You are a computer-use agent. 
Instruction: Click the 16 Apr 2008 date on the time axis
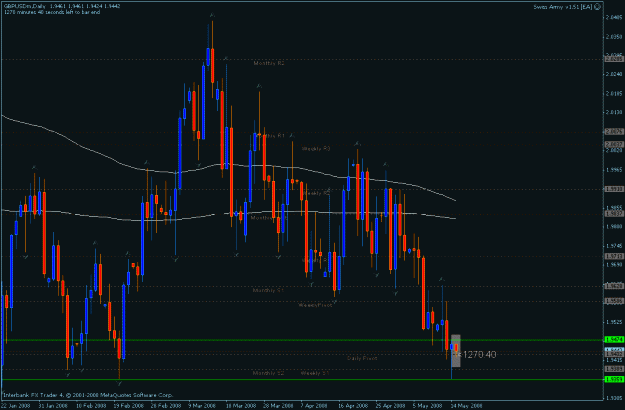coord(353,406)
